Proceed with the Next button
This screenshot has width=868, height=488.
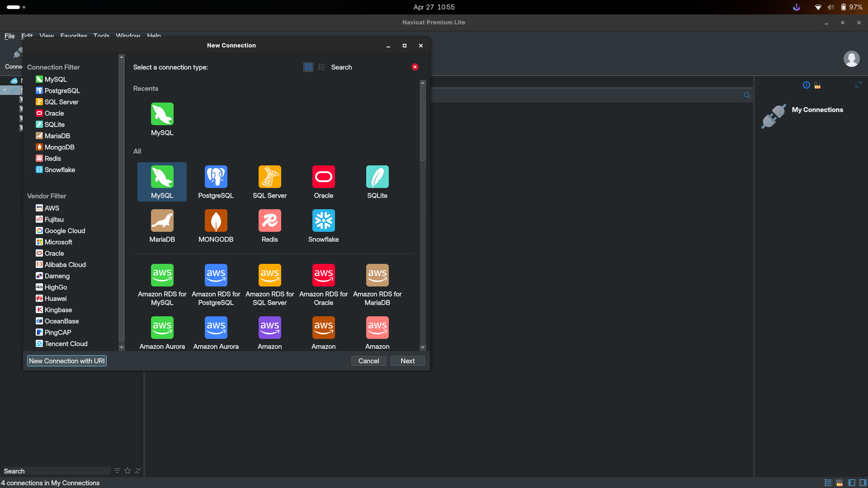coord(407,361)
